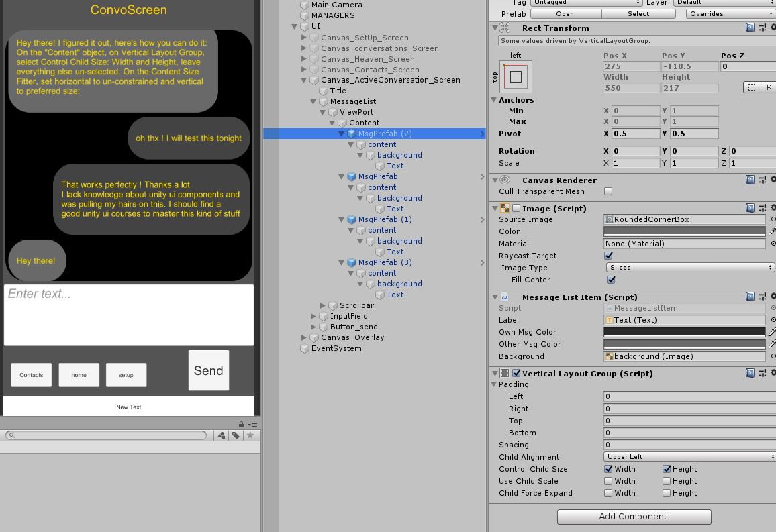This screenshot has height=532, width=776.
Task: Open Rect Transform preset settings icon
Action: (x=763, y=28)
